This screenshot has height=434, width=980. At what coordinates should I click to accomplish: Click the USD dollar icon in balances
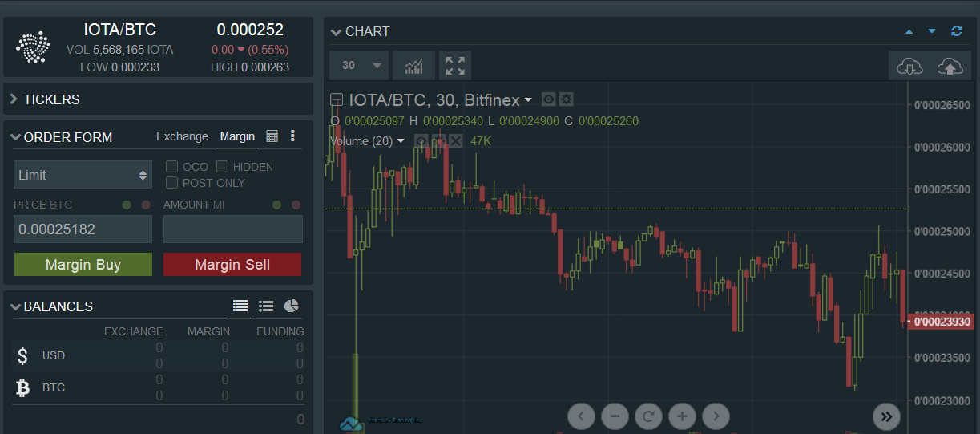(23, 355)
